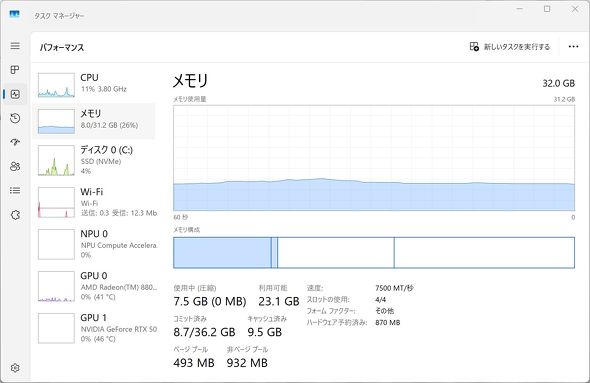The height and width of the screenshot is (383, 590).
Task: Click the 870 MB hardware reserved value
Action: click(x=388, y=322)
